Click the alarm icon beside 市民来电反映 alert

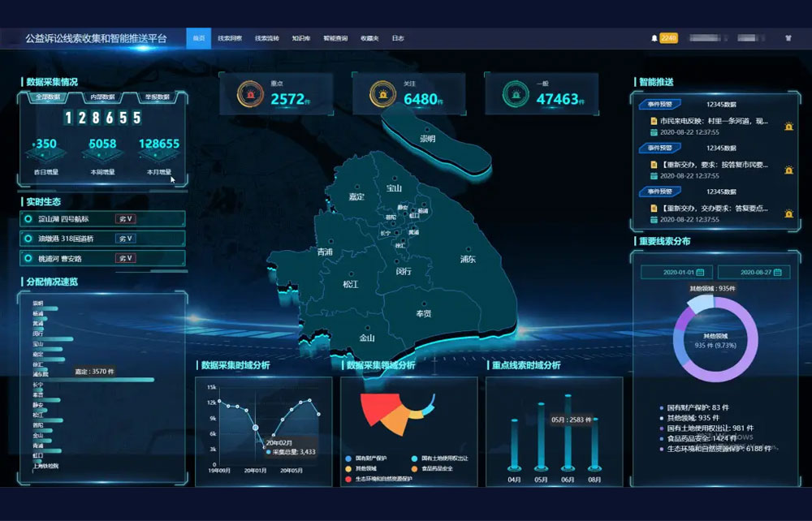(788, 126)
